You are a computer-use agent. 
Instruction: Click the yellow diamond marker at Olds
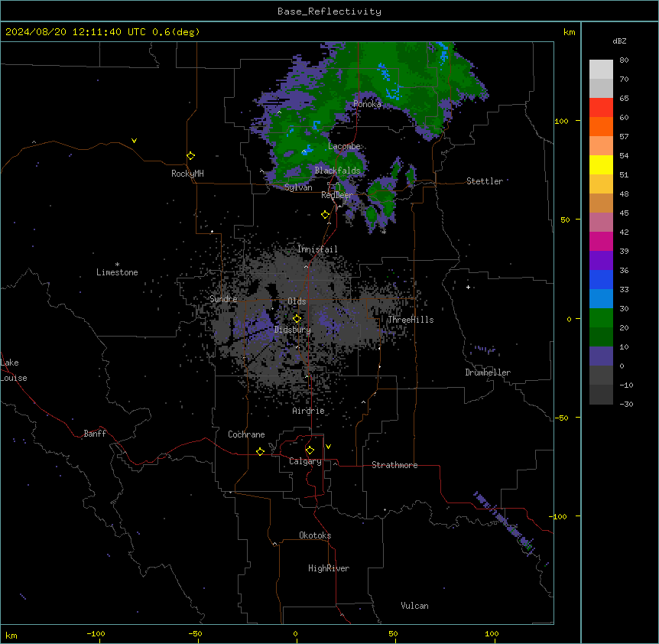click(297, 319)
